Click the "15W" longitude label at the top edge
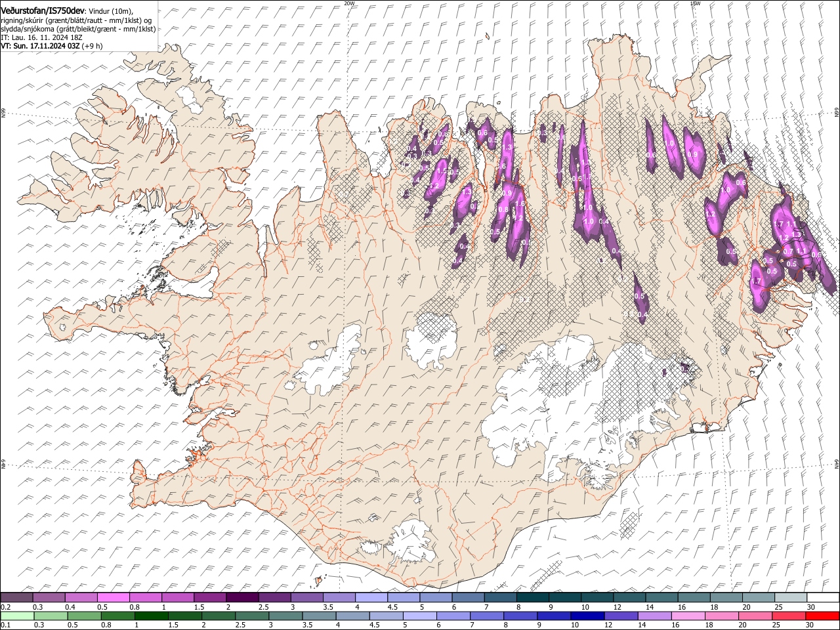 point(695,3)
